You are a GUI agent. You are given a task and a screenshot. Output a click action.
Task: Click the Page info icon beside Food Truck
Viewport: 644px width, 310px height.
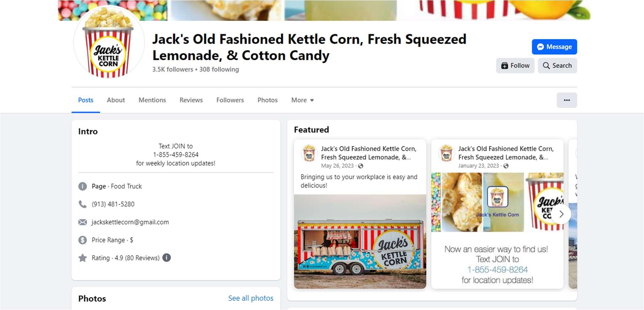coord(82,186)
